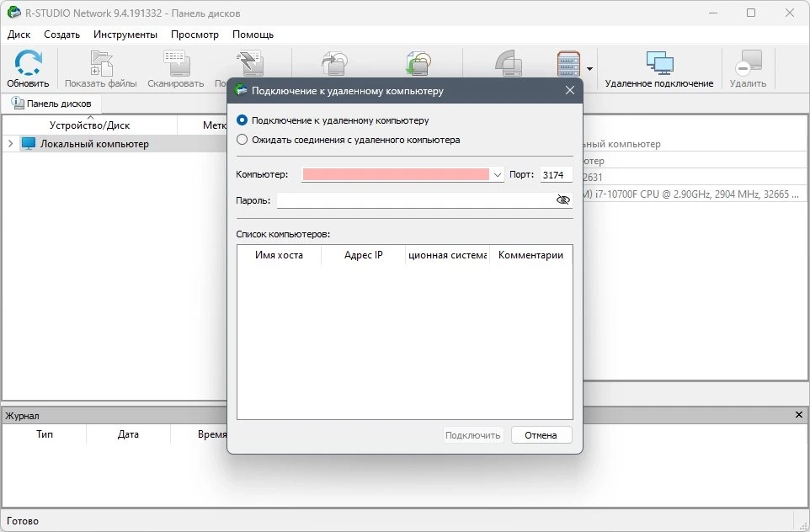Click the Тип column header in Журнал
Image resolution: width=810 pixels, height=532 pixels.
coord(45,434)
